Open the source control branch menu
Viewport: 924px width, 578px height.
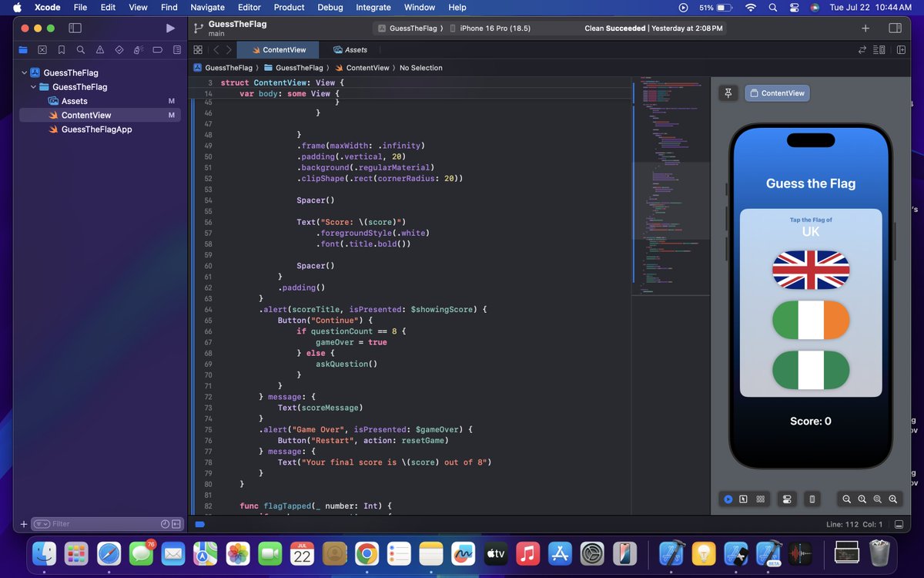tap(199, 29)
